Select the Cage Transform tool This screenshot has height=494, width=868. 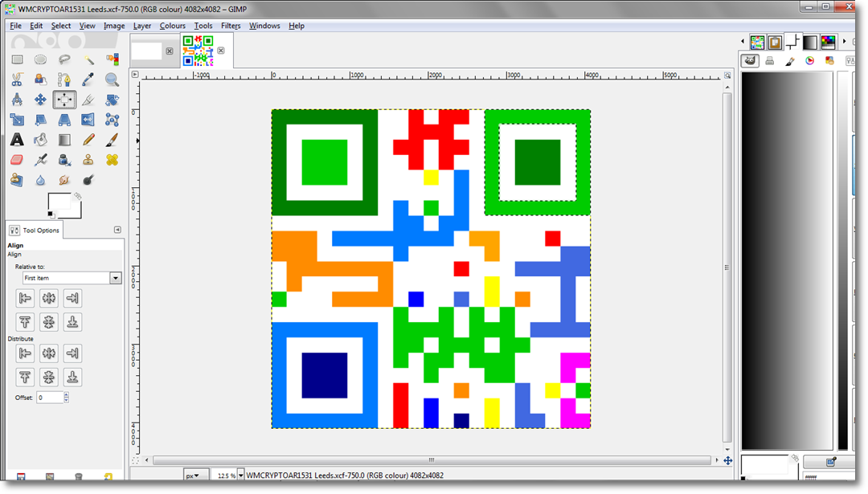(x=113, y=120)
